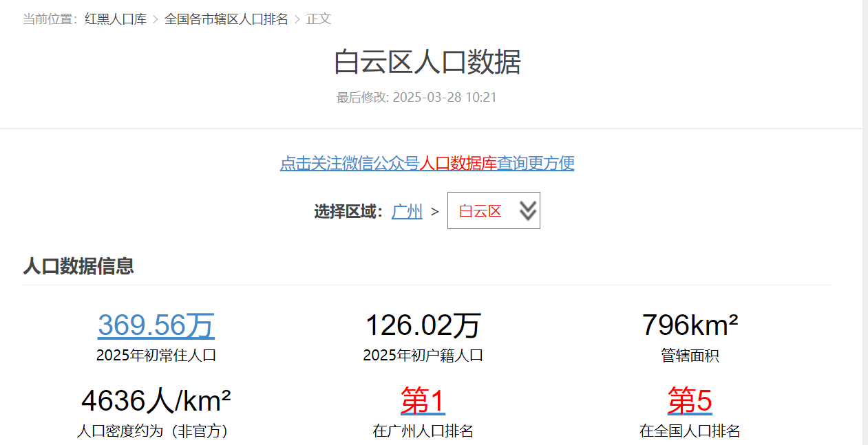Viewport: 868px width, 445px height.
Task: Open the 红黑人口库 breadcrumb link
Action: (116, 19)
